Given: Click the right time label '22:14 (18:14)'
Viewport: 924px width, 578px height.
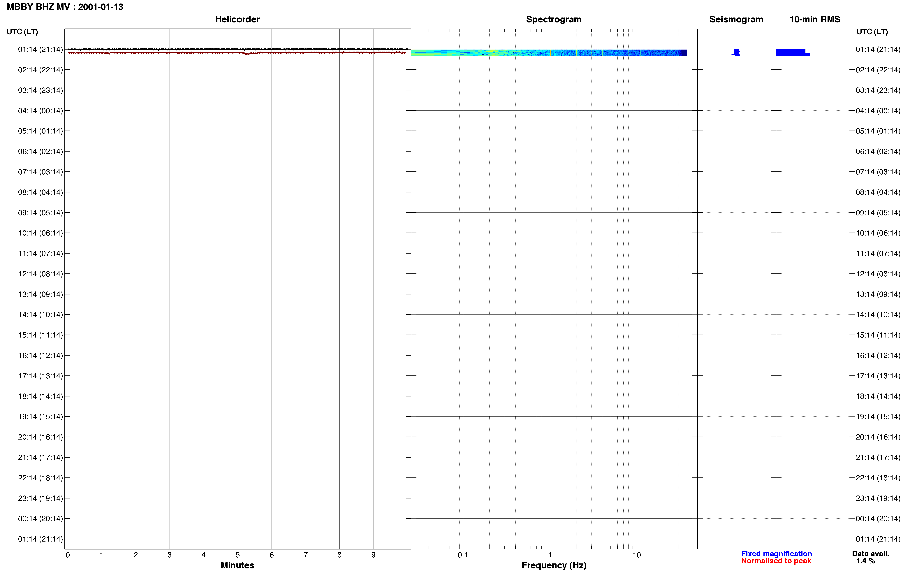Looking at the screenshot, I should 878,478.
